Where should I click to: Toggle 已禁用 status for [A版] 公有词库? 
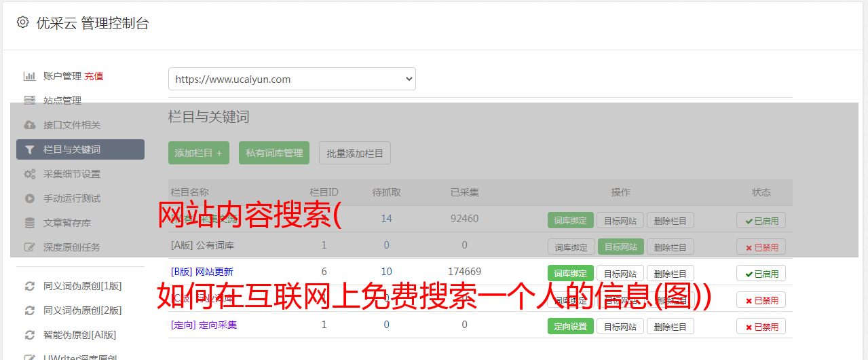[x=761, y=247]
